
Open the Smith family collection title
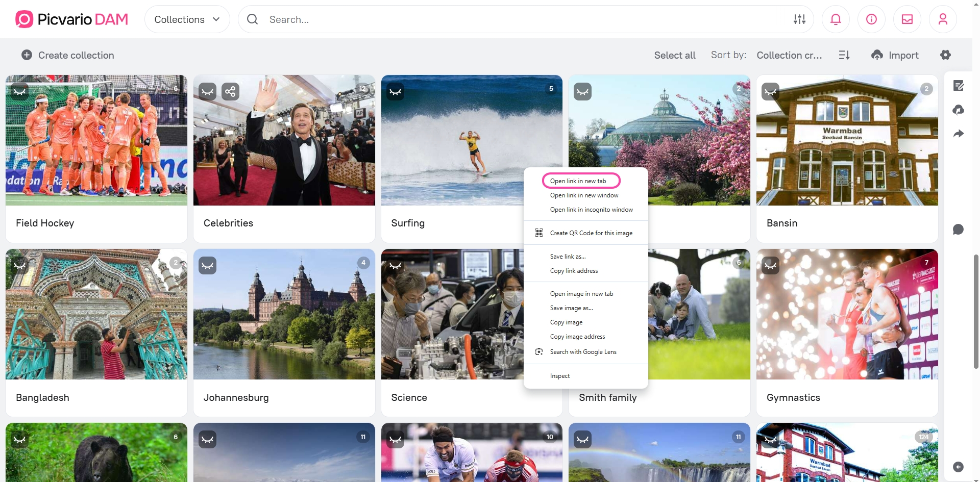608,397
